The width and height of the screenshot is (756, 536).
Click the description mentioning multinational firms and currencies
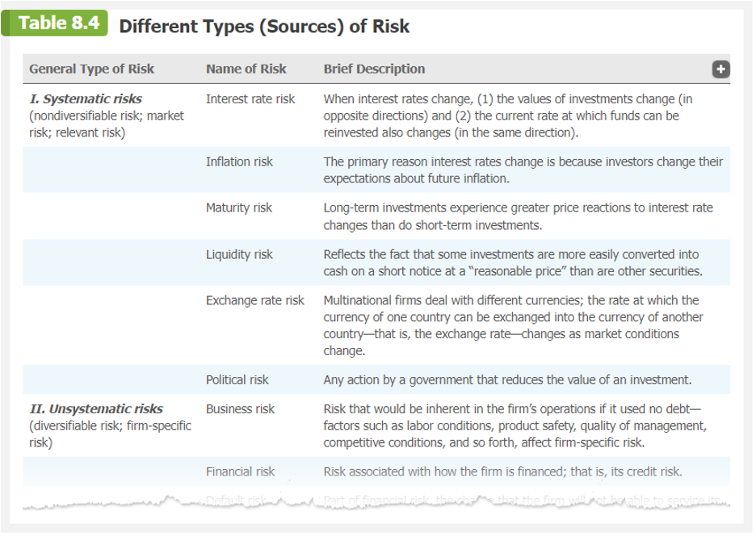pyautogui.click(x=513, y=325)
